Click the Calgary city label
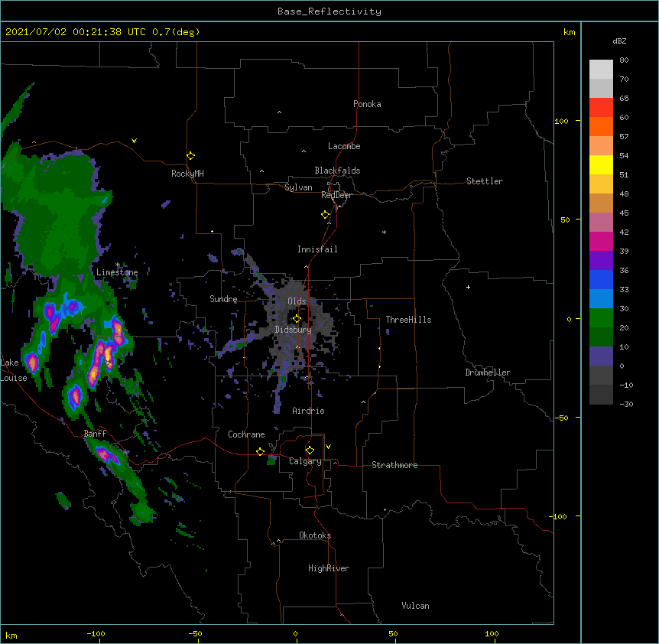This screenshot has height=644, width=659. [305, 461]
